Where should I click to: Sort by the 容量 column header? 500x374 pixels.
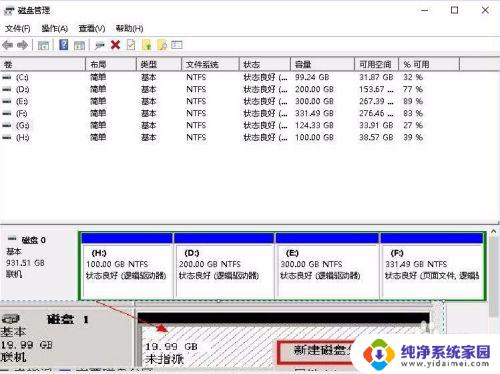click(322, 64)
